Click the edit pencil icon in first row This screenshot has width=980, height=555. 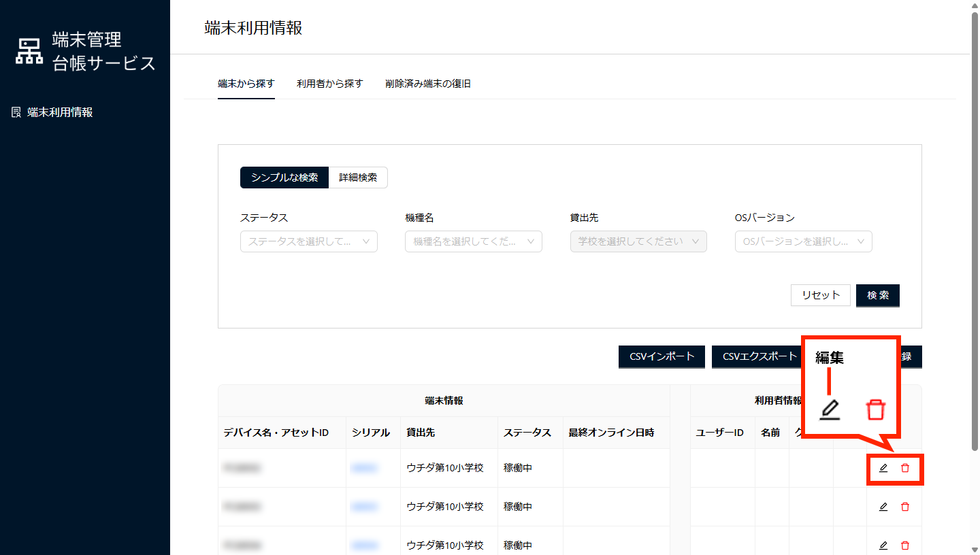tap(883, 468)
